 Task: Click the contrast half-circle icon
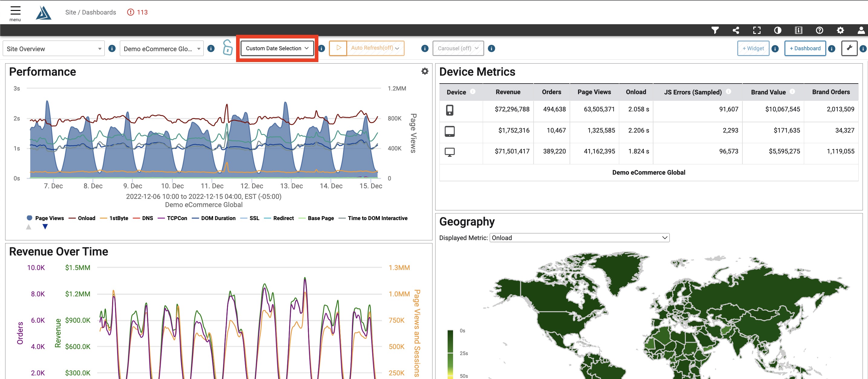coord(778,30)
